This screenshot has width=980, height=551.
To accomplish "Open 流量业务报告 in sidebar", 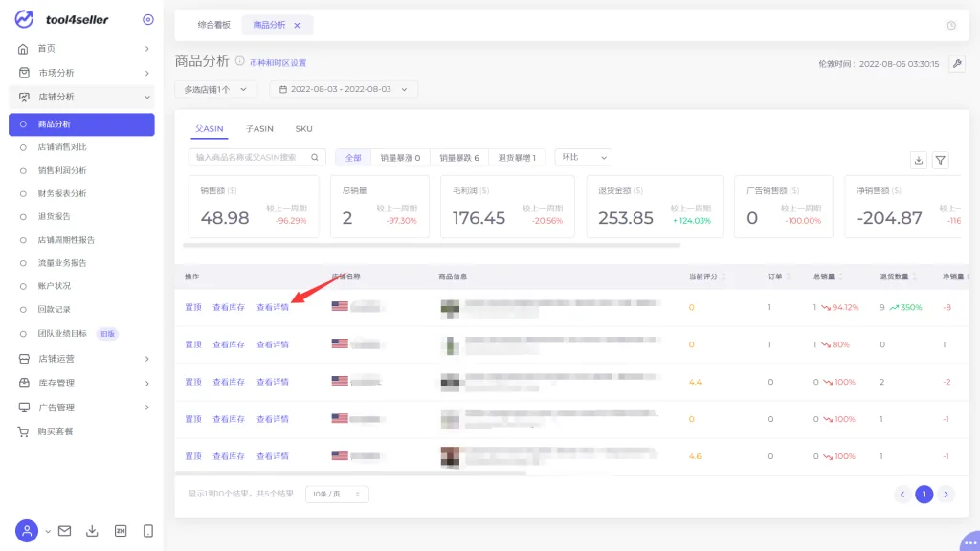I will point(62,263).
